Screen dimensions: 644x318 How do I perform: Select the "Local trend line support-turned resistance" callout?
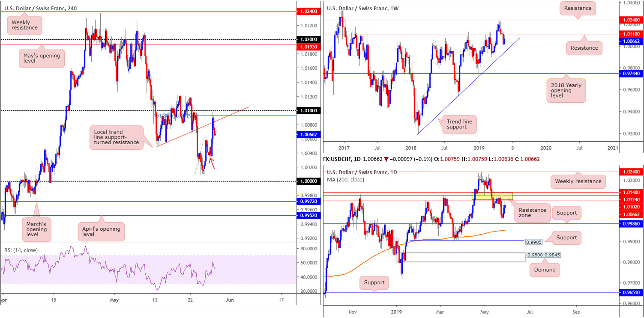pos(116,137)
